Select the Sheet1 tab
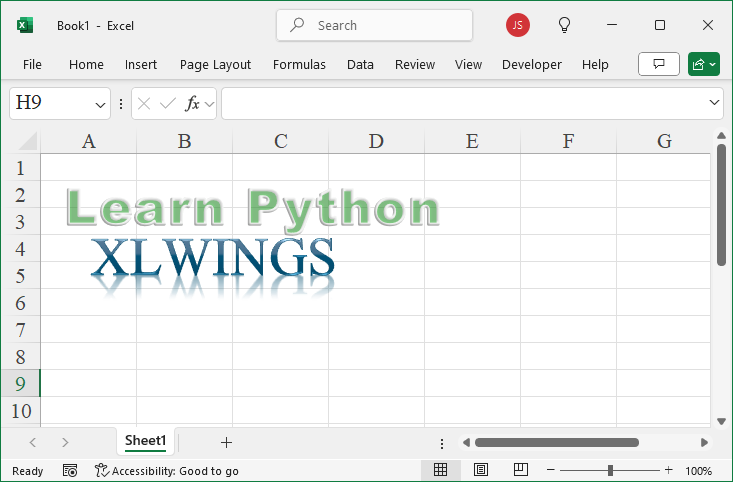Viewport: 733px width, 482px height. [x=145, y=441]
